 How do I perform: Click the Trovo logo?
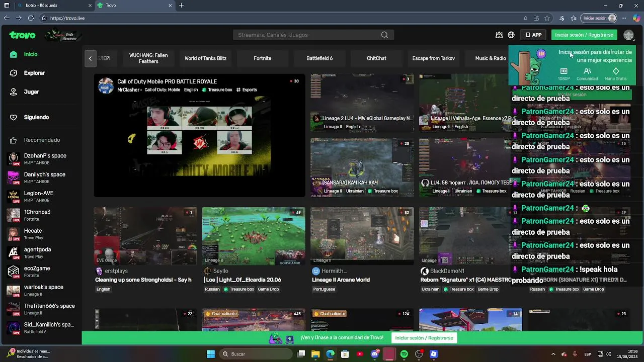pyautogui.click(x=22, y=35)
